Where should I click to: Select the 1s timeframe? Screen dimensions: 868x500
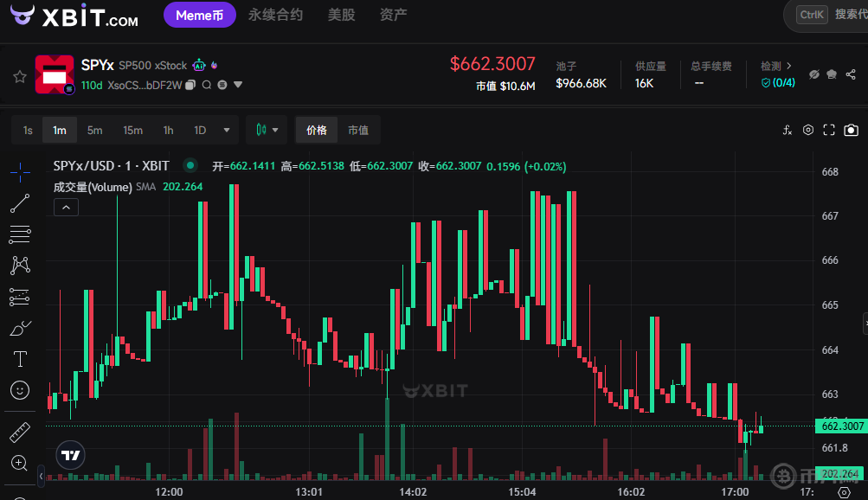(x=28, y=130)
